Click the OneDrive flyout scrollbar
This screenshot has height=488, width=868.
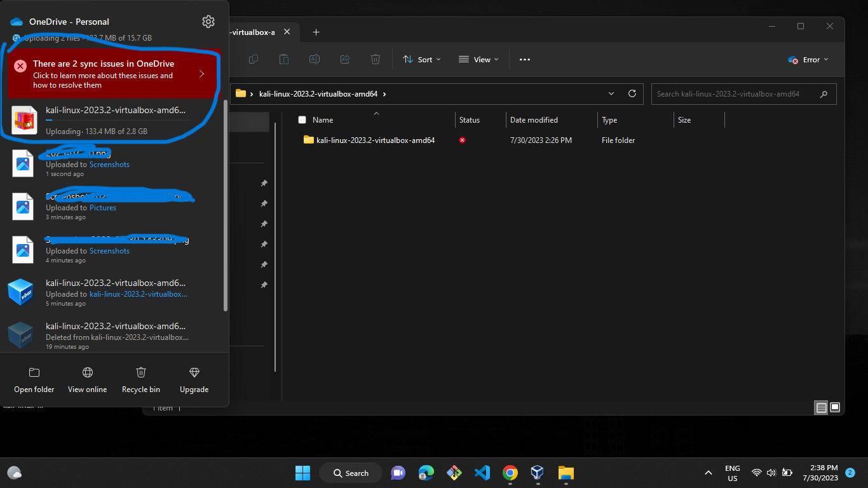pyautogui.click(x=225, y=205)
